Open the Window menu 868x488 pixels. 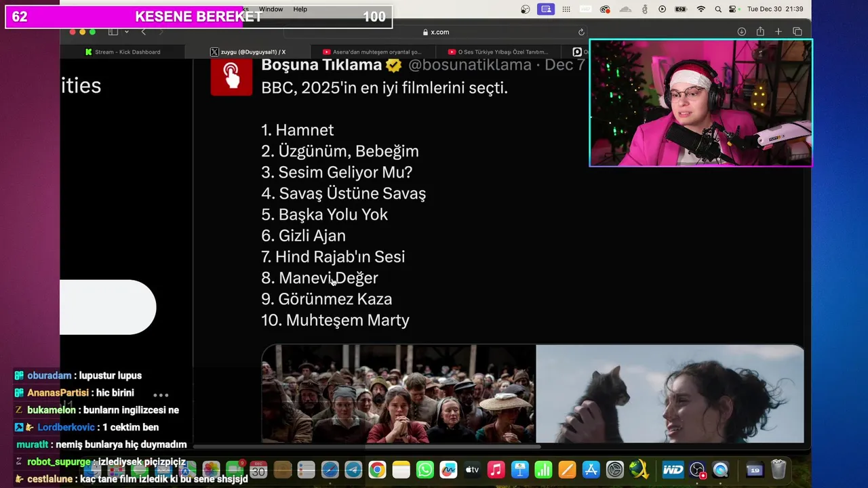pyautogui.click(x=271, y=9)
